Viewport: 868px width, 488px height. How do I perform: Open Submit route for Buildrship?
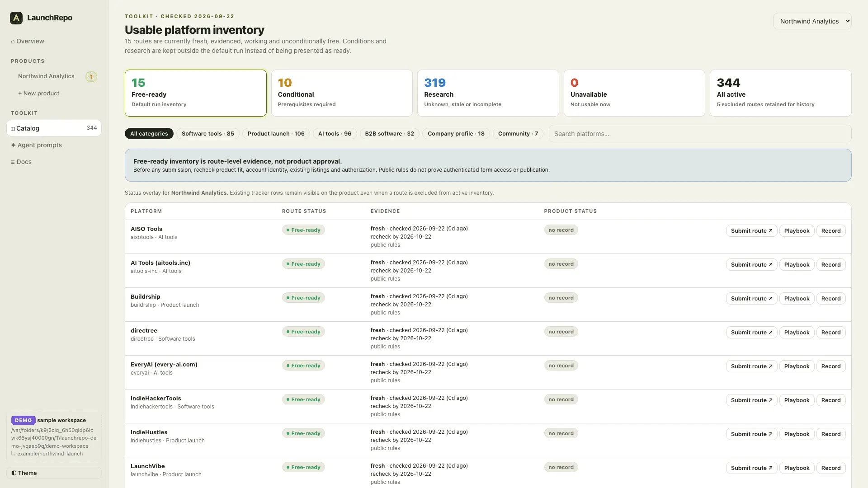point(751,299)
